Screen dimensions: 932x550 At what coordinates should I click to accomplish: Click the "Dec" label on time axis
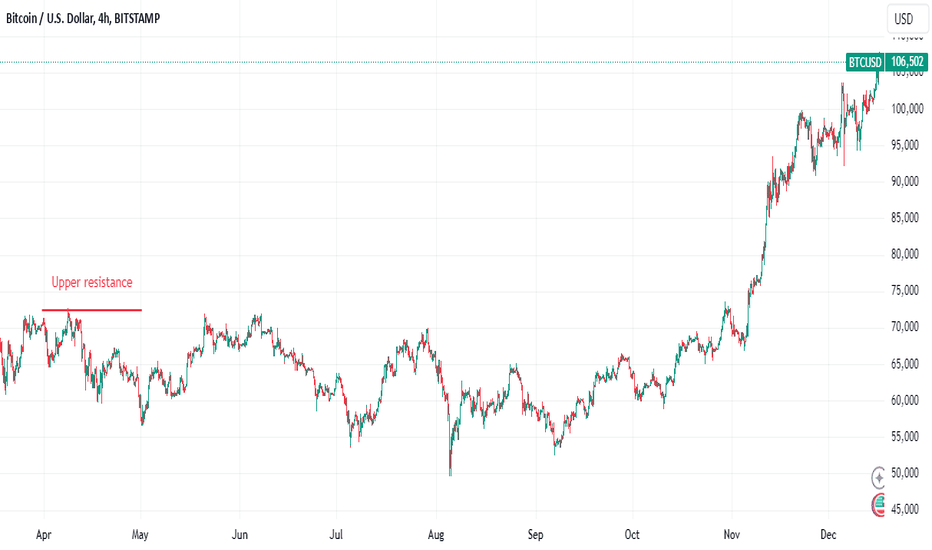coord(829,535)
